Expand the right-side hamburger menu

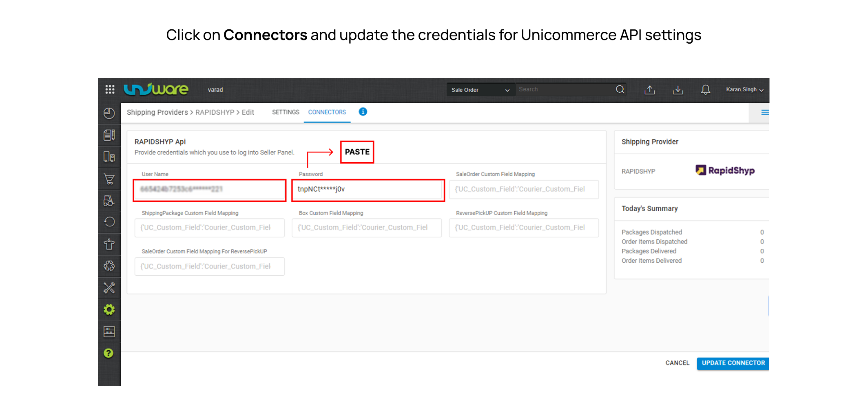(x=765, y=112)
